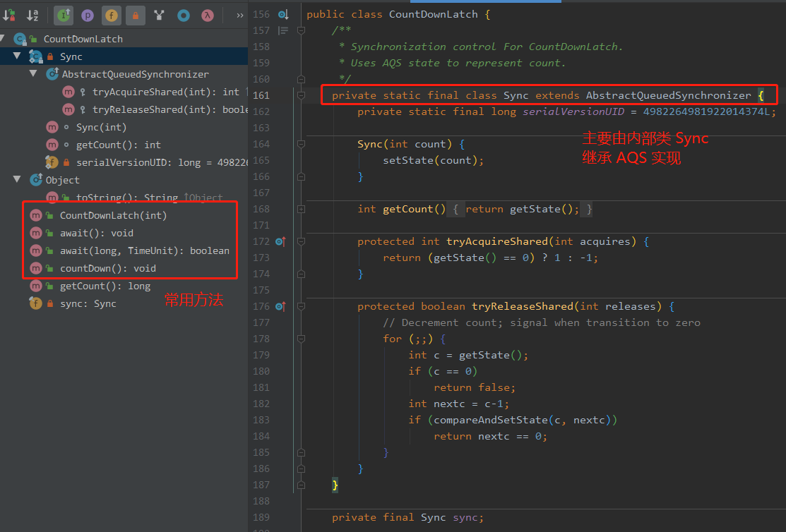786x532 pixels.
Task: Click the rendered-doc toggle icon on line 157
Action: pyautogui.click(x=282, y=30)
